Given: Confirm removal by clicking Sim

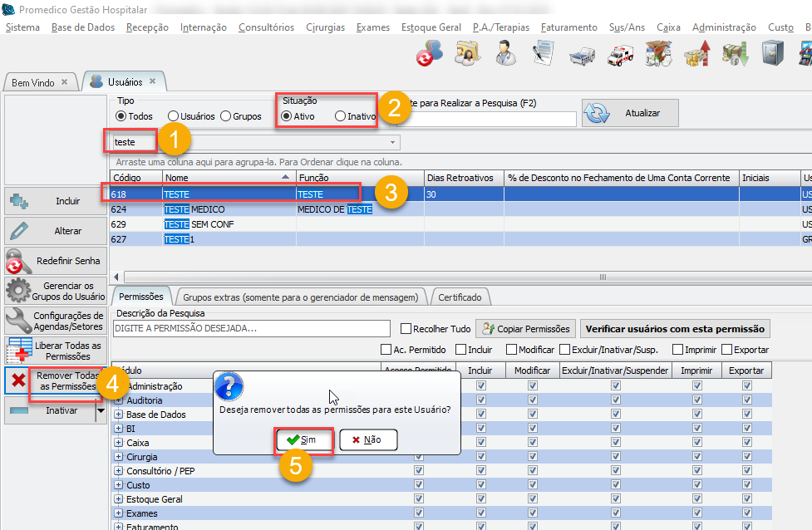Looking at the screenshot, I should pos(303,439).
